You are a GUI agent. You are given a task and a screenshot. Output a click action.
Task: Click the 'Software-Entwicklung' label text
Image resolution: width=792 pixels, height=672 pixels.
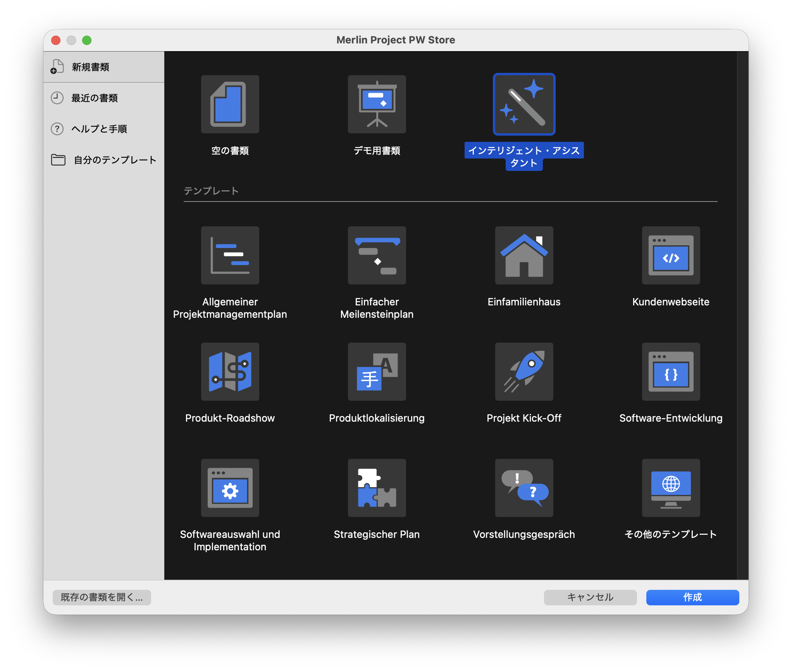pos(671,418)
